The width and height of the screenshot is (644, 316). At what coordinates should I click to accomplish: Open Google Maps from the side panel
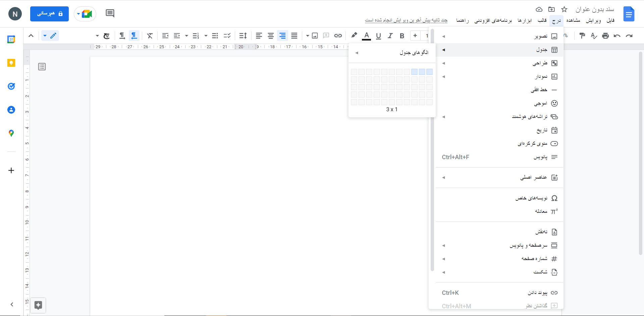(x=11, y=133)
